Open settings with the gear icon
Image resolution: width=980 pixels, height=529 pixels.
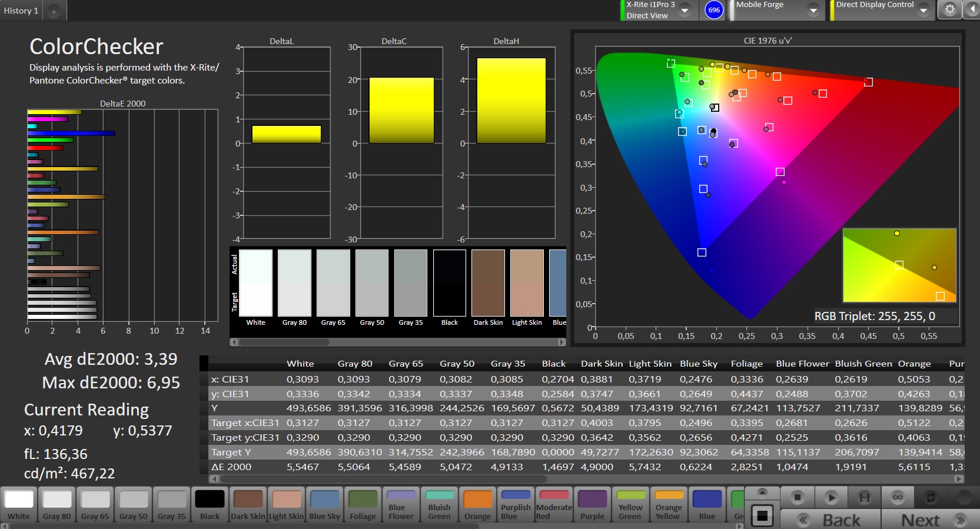[x=949, y=10]
